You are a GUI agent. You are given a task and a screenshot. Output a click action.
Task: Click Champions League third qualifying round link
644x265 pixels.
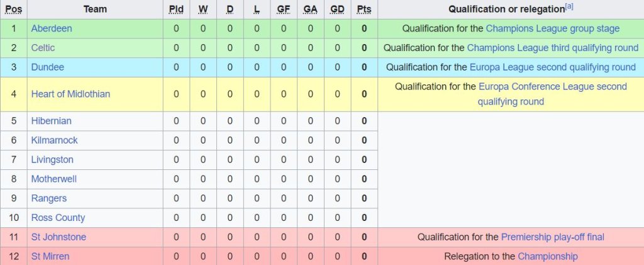point(553,48)
